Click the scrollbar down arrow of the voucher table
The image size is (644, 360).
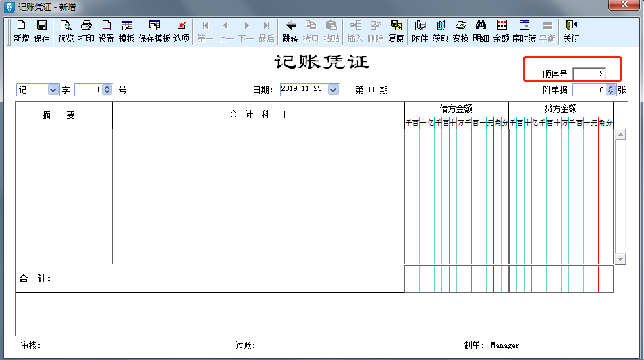coord(620,259)
